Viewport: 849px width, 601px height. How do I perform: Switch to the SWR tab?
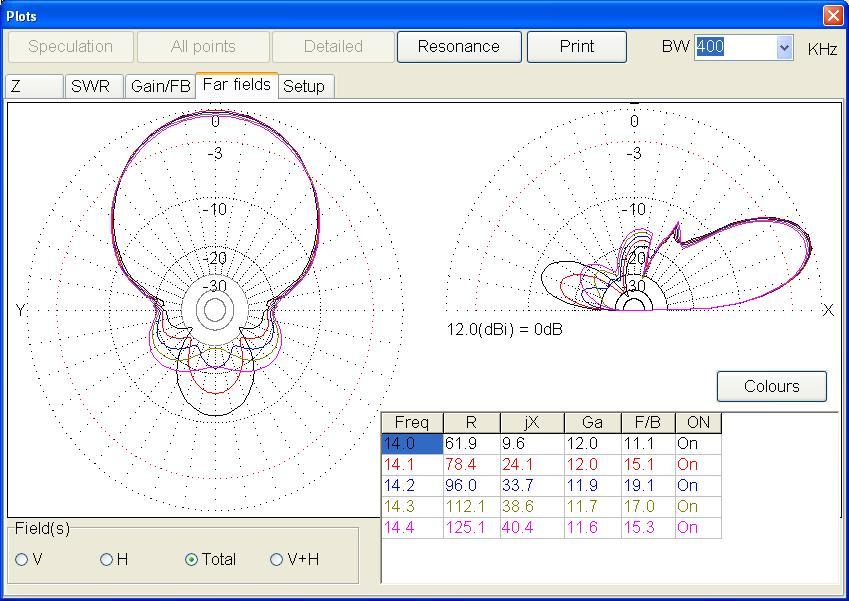click(x=93, y=86)
